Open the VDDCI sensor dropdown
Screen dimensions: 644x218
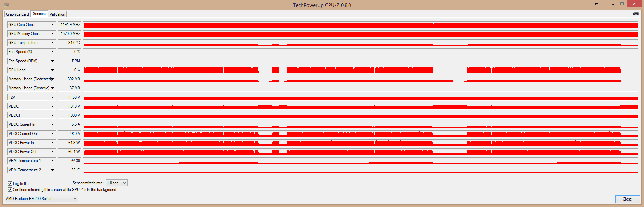[31, 115]
